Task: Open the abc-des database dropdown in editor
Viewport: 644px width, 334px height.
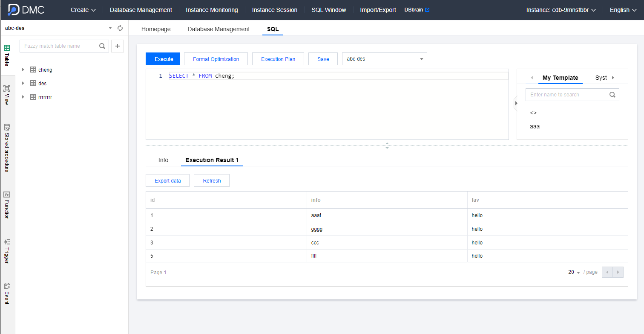Action: (384, 59)
